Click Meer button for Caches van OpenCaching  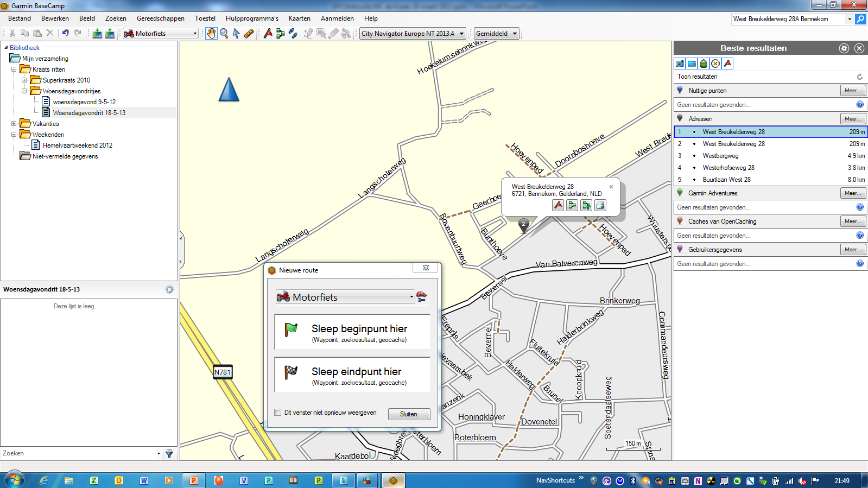(x=852, y=221)
